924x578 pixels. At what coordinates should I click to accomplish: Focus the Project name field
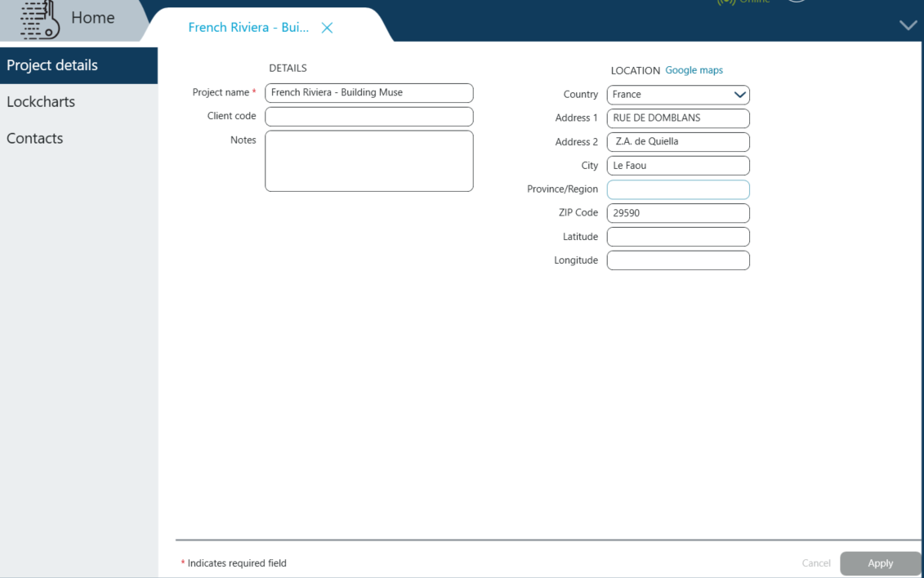point(368,93)
